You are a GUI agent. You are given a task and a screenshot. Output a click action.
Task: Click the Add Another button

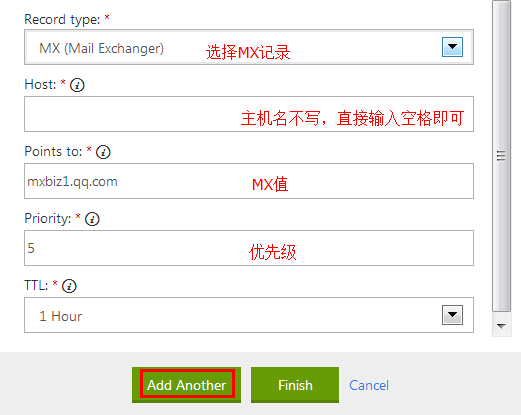point(186,385)
